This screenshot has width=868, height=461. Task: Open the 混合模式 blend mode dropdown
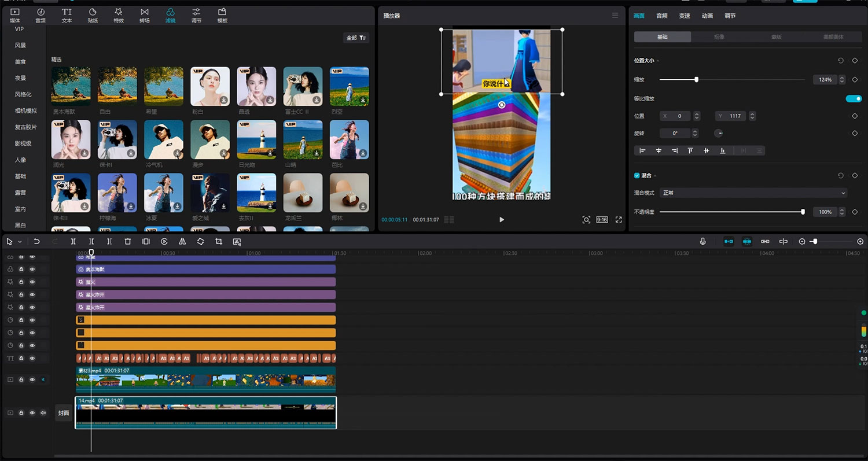753,193
